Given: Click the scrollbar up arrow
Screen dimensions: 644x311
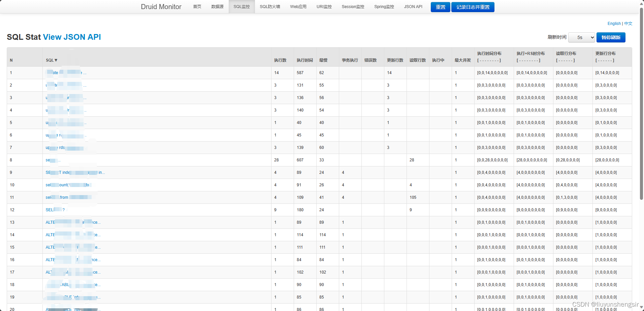Looking at the screenshot, I should 642,3.
